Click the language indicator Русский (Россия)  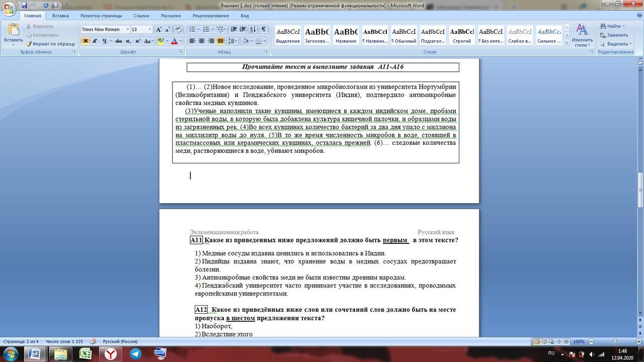120,341
